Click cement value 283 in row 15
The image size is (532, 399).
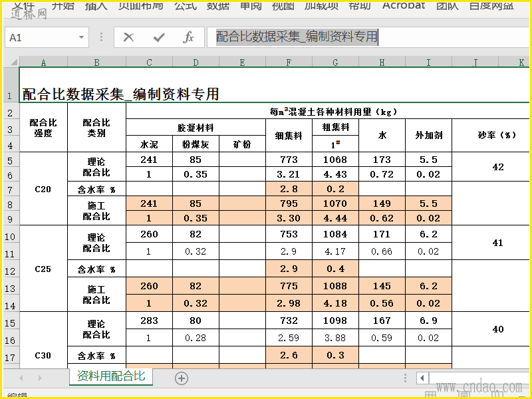tap(149, 321)
